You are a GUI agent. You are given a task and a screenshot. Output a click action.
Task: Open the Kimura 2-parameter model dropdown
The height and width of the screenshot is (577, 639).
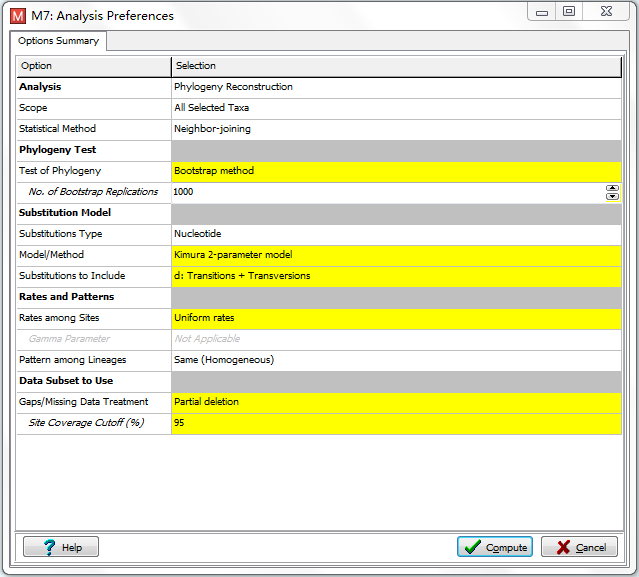pyautogui.click(x=396, y=255)
